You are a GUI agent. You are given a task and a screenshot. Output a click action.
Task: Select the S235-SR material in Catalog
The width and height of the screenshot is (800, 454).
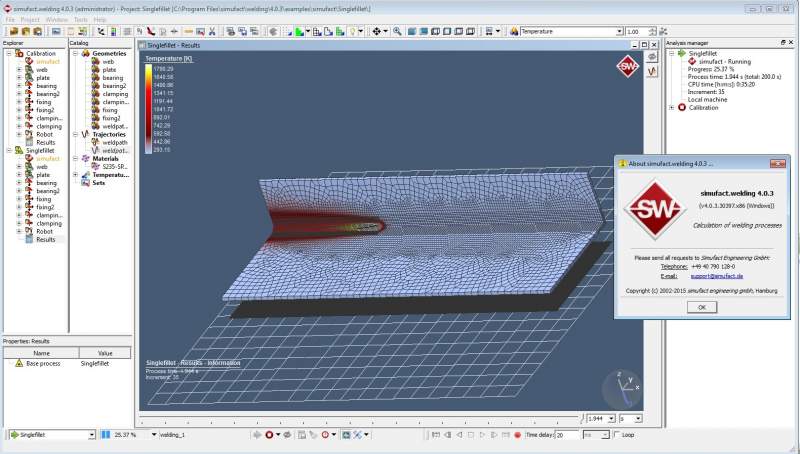tap(115, 167)
